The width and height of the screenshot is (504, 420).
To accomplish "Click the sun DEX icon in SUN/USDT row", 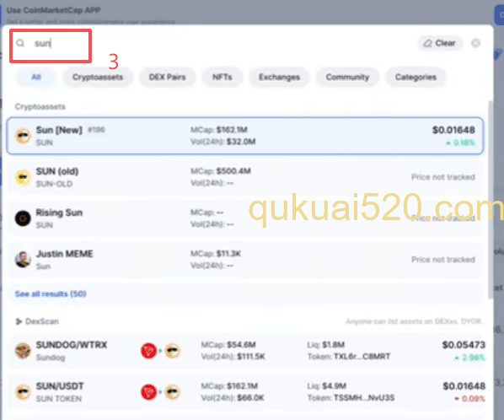I will point(173,392).
